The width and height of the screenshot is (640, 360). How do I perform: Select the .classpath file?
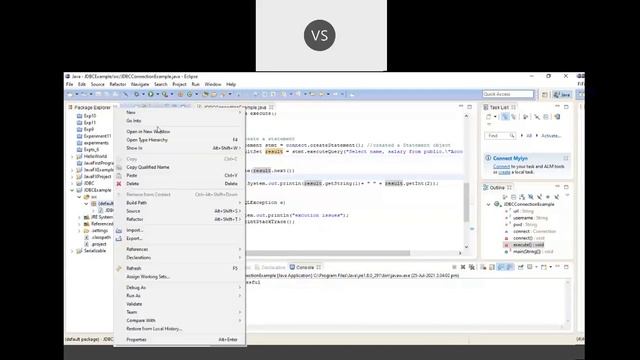click(x=98, y=237)
